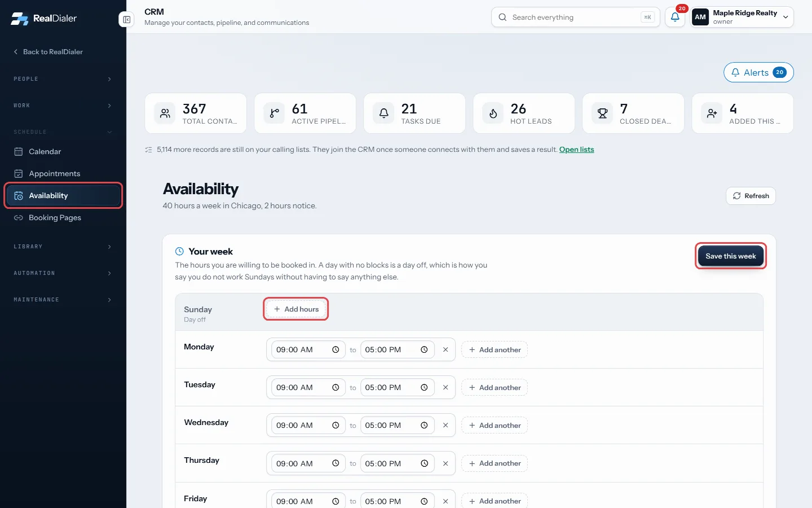This screenshot has width=812, height=508.
Task: Open the Alerts button with 20 badge
Action: (758, 72)
